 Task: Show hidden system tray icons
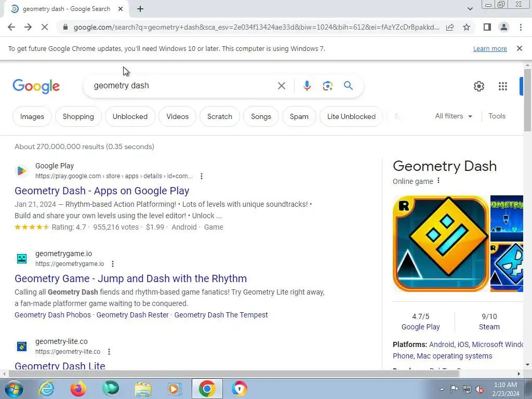pos(442,389)
